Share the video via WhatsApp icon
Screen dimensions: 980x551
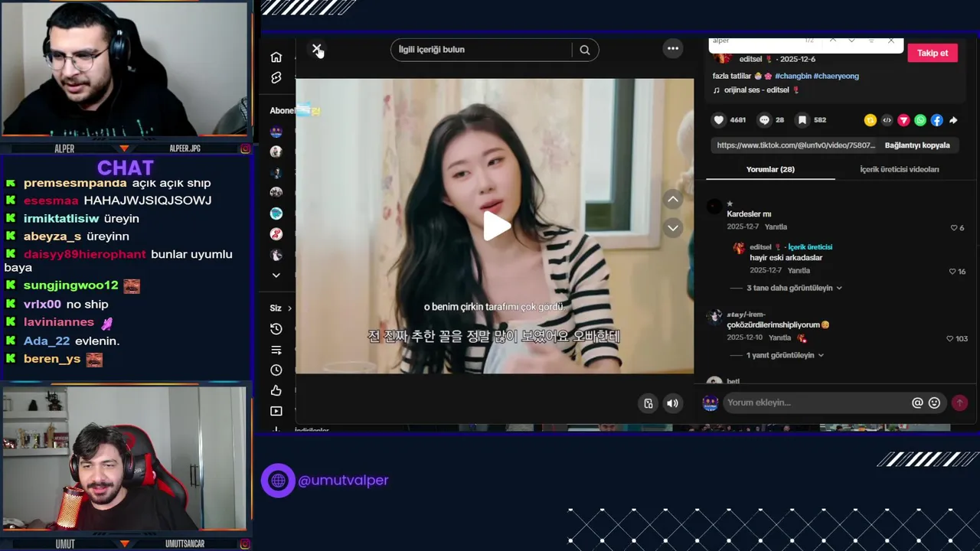pyautogui.click(x=920, y=120)
